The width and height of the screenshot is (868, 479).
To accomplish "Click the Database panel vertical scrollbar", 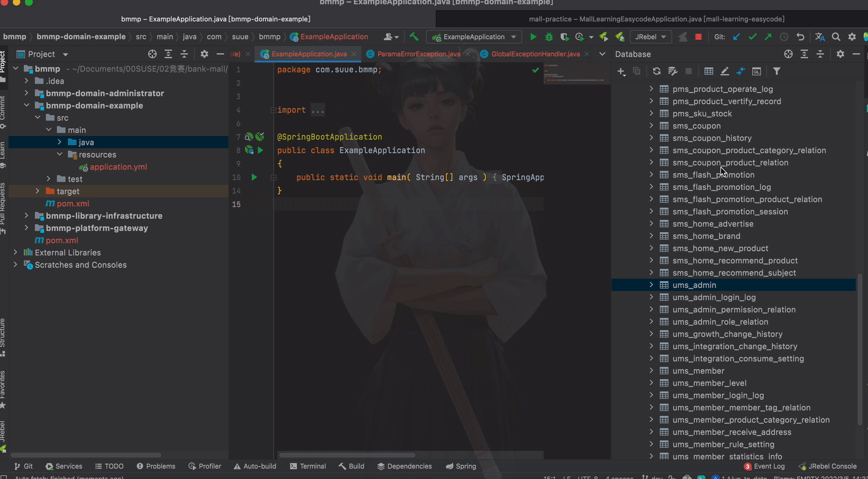I will [860, 349].
